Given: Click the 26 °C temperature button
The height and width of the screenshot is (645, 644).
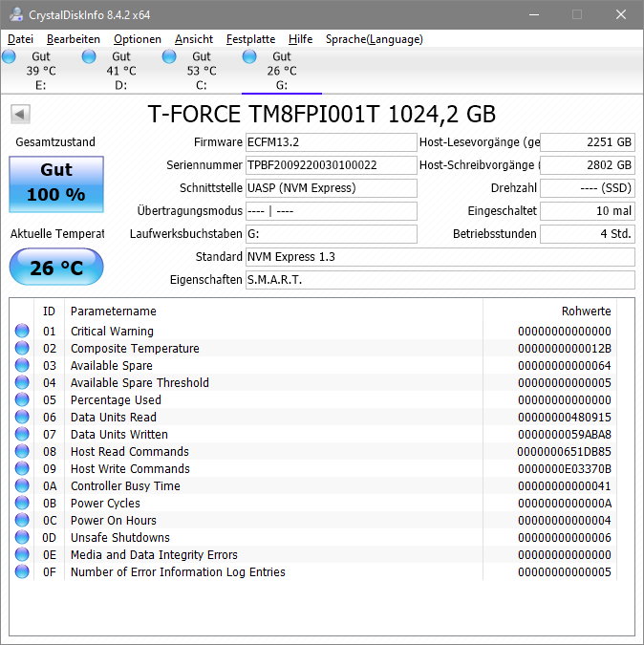Looking at the screenshot, I should [56, 267].
